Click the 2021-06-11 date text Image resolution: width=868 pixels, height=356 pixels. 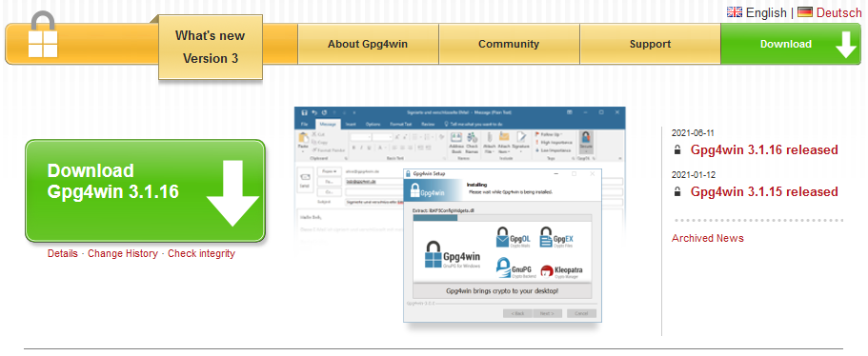coord(693,133)
